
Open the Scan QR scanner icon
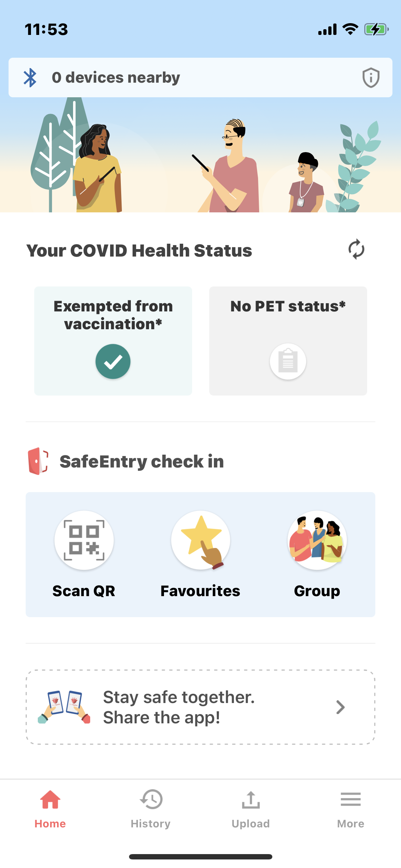click(x=84, y=540)
